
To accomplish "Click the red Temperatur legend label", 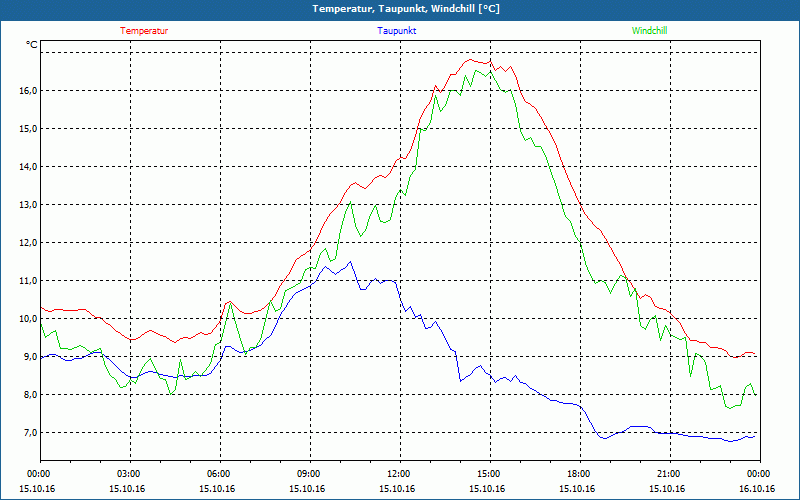I will point(144,31).
